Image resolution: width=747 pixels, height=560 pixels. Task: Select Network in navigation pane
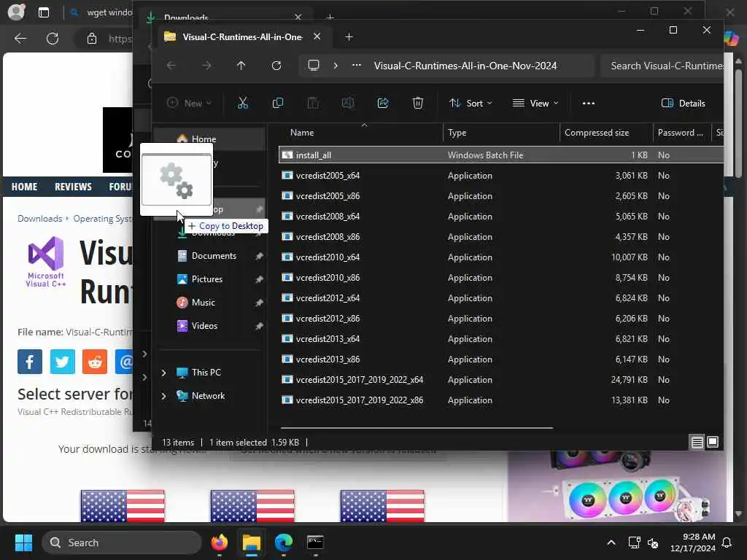tap(208, 396)
